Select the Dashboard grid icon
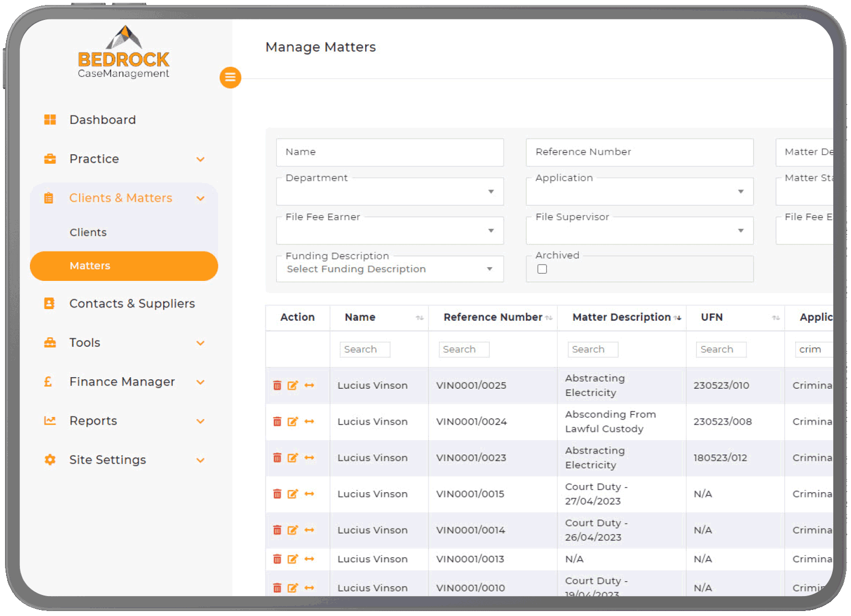 click(x=50, y=119)
